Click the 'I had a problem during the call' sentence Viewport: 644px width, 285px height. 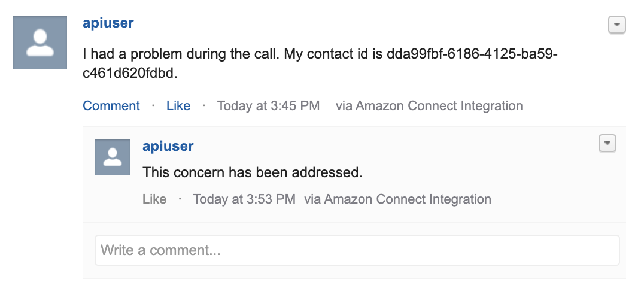pyautogui.click(x=181, y=54)
